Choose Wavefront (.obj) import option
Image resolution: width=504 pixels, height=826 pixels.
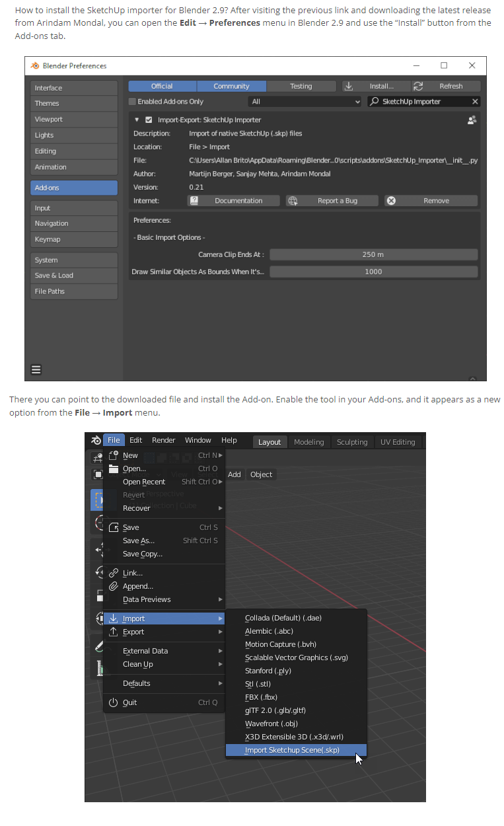[x=296, y=724]
